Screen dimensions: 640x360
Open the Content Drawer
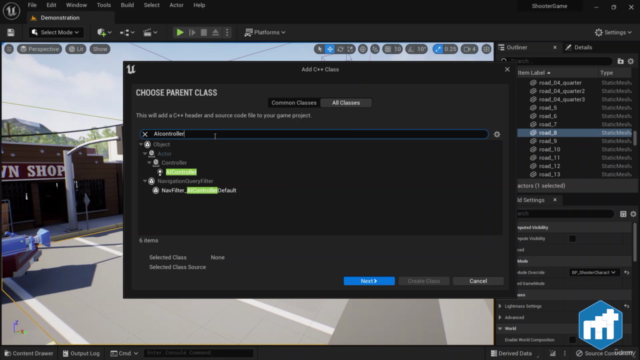click(x=29, y=353)
